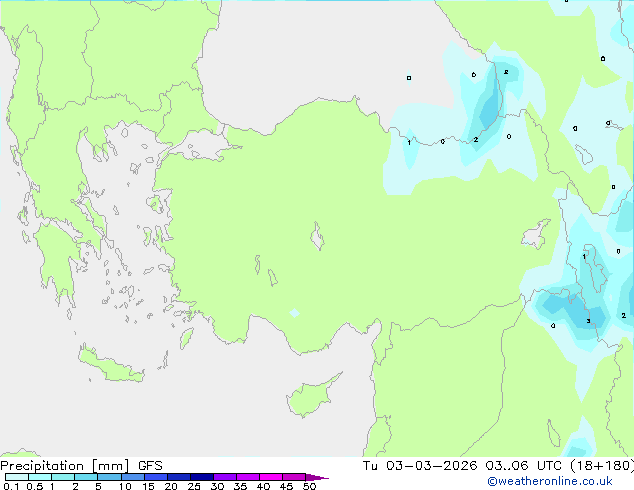Select the legend swatch between 5 and 10
The height and width of the screenshot is (490, 634).
pyautogui.click(x=109, y=477)
